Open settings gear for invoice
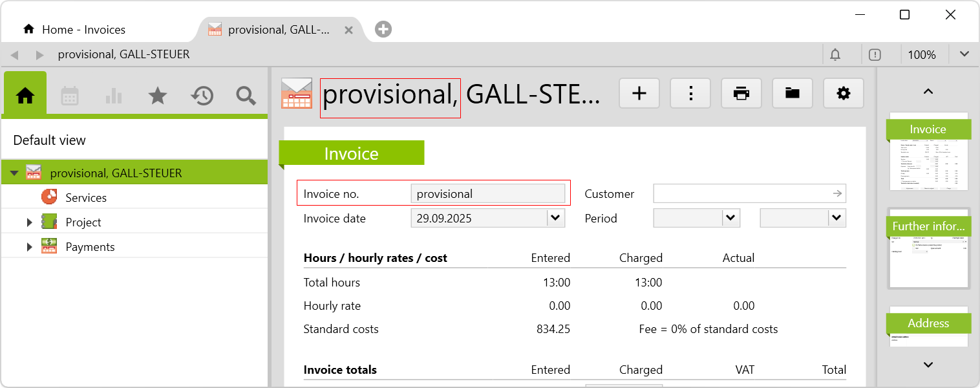Image resolution: width=980 pixels, height=388 pixels. tap(843, 94)
